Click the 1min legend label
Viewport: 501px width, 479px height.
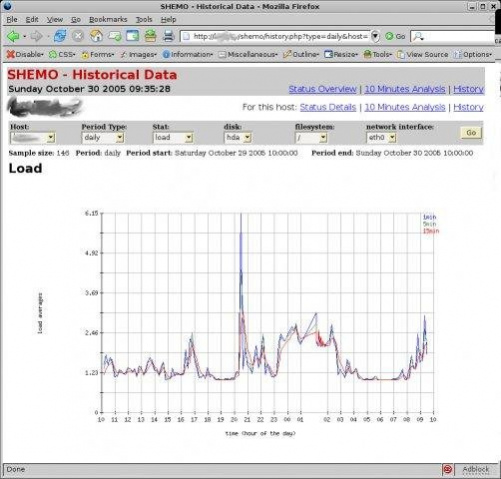coord(429,217)
